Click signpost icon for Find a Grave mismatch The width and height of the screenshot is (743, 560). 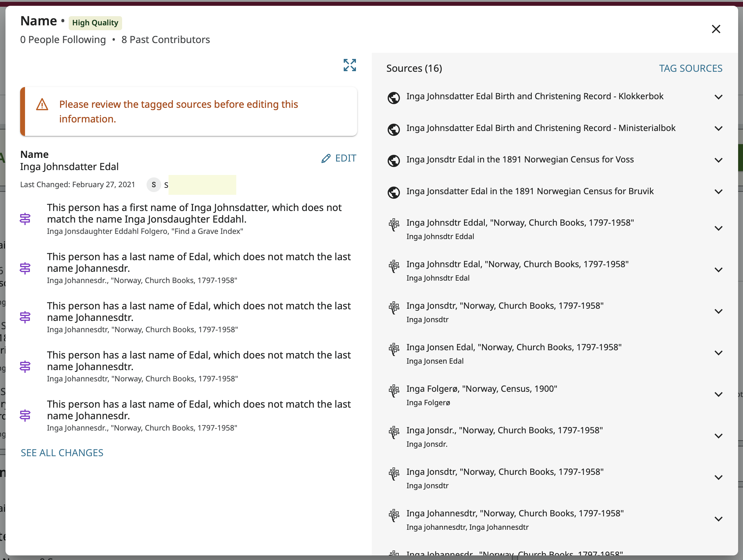(25, 219)
